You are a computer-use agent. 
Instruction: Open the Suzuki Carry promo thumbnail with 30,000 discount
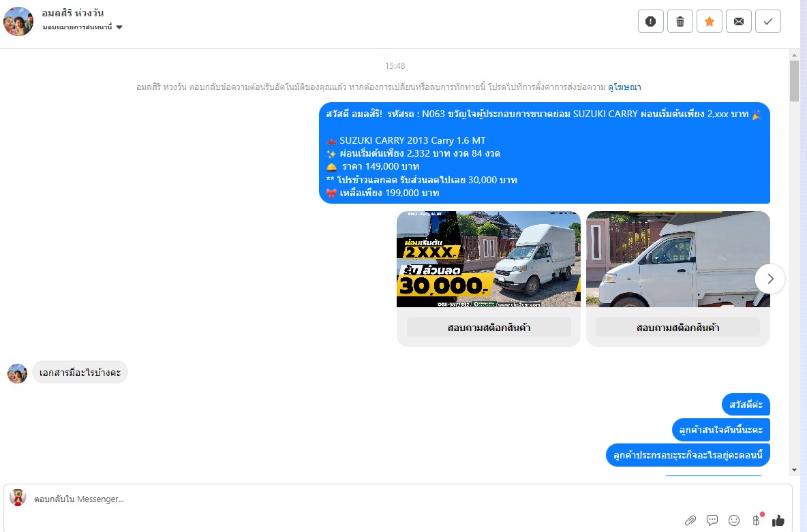489,260
